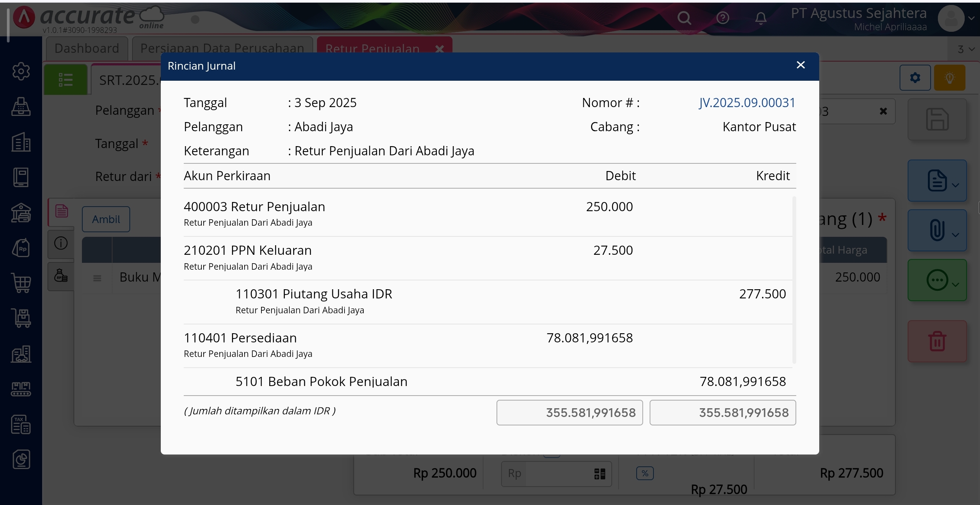This screenshot has height=505, width=980.
Task: Open the cash register module in sidebar
Action: 21,107
